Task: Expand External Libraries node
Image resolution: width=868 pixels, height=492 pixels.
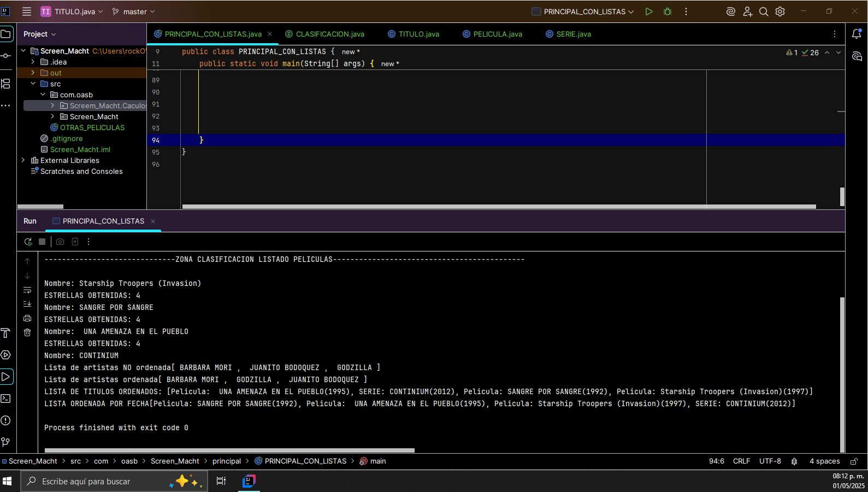Action: 23,160
